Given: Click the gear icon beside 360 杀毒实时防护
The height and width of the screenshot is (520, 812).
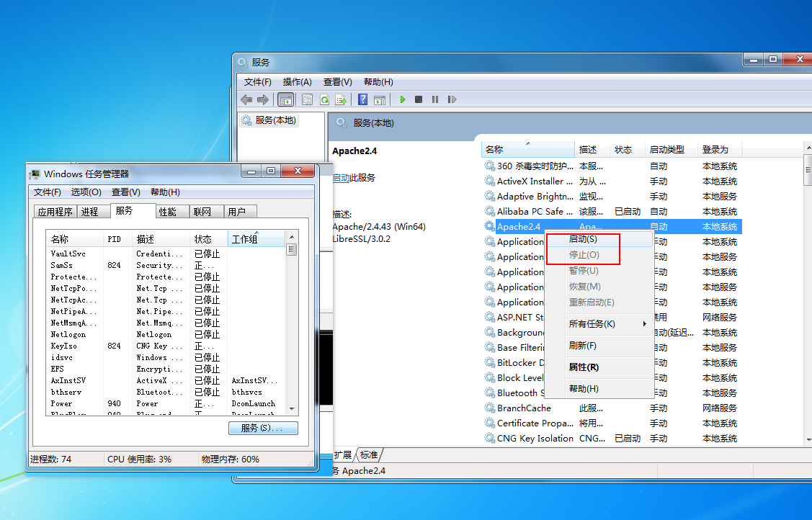Looking at the screenshot, I should pos(489,166).
